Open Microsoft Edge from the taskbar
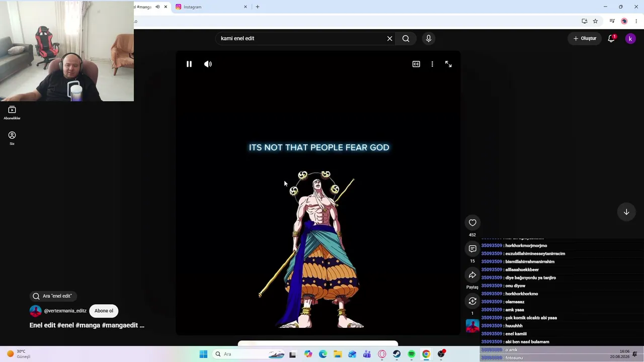The height and width of the screenshot is (362, 644). [x=323, y=354]
